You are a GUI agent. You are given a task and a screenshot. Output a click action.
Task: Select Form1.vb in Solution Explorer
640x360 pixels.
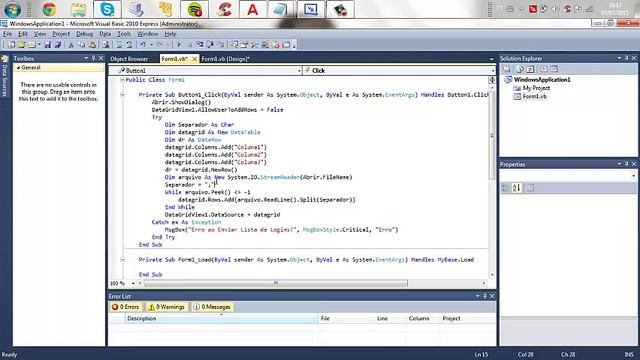pyautogui.click(x=534, y=97)
